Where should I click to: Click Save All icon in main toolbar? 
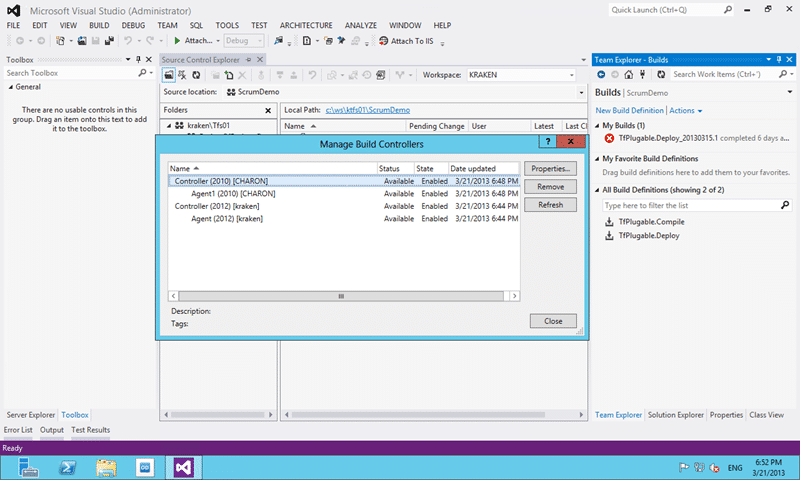109,41
